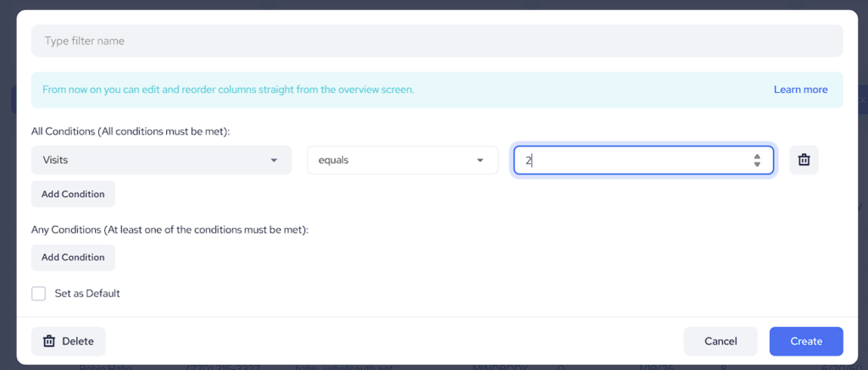Click the trash icon inside the Delete button
This screenshot has height=370, width=868.
pyautogui.click(x=49, y=341)
